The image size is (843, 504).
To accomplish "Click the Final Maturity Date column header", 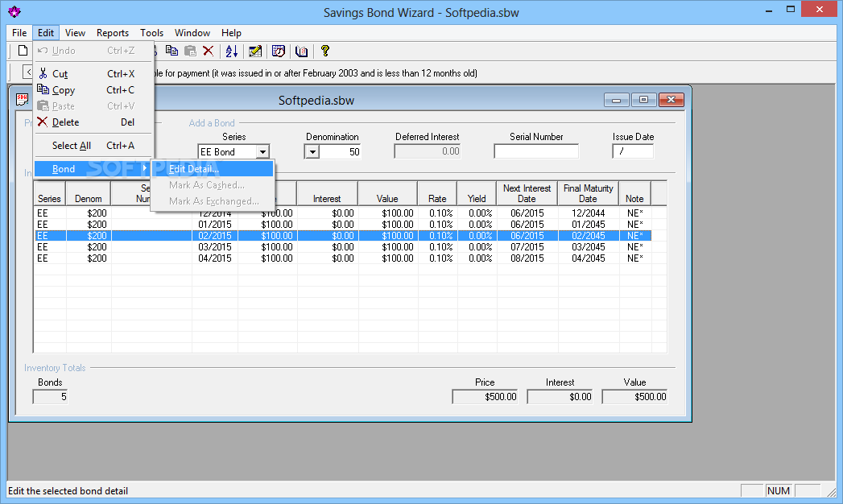I will coord(588,193).
